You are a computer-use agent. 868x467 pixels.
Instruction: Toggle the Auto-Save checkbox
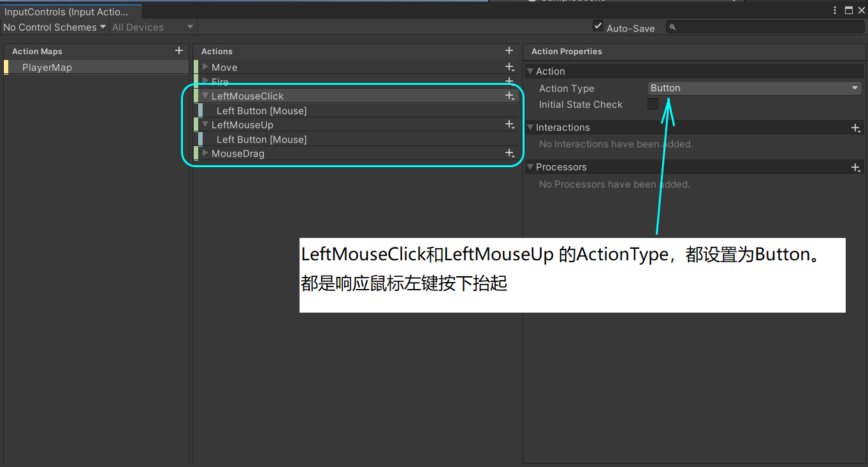click(598, 26)
